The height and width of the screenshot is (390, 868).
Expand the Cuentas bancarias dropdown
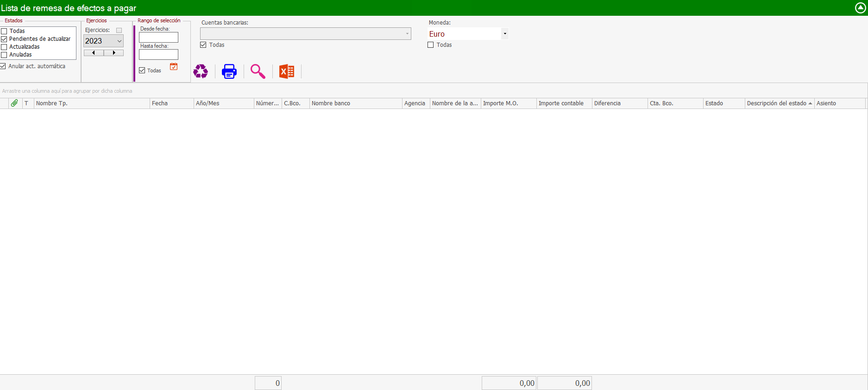[407, 34]
